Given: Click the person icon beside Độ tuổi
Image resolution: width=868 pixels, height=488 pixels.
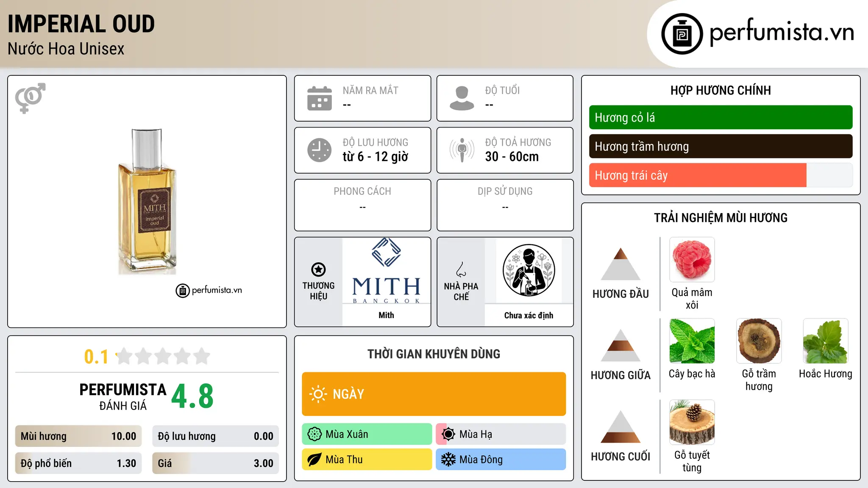Looking at the screenshot, I should click(x=462, y=98).
